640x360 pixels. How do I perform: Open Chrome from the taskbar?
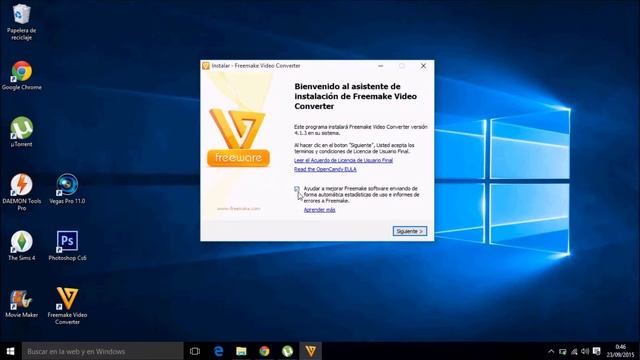tap(264, 351)
